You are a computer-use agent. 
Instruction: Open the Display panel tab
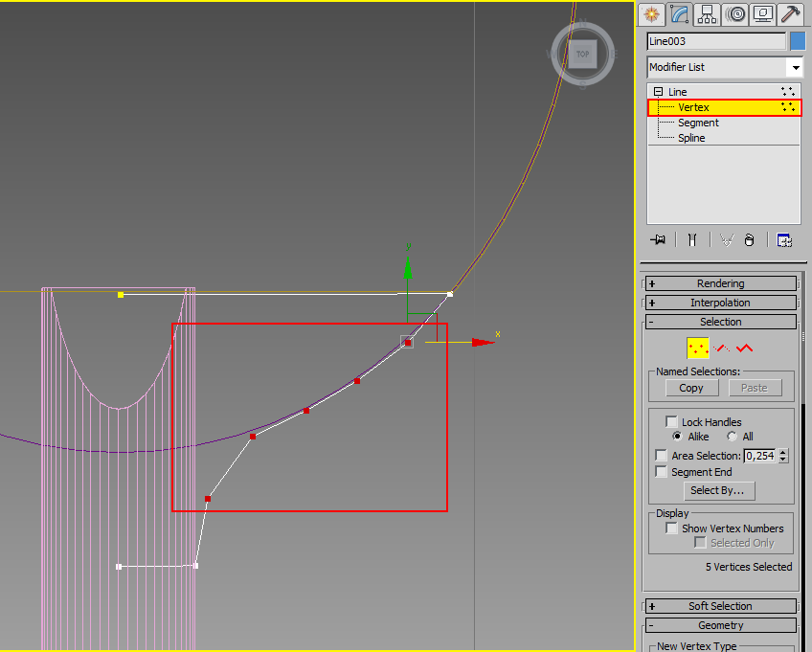click(763, 14)
